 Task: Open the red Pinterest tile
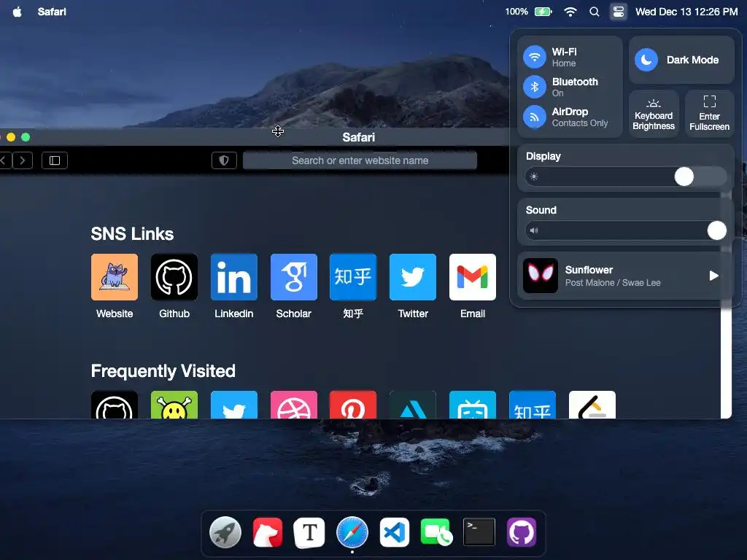coord(353,405)
